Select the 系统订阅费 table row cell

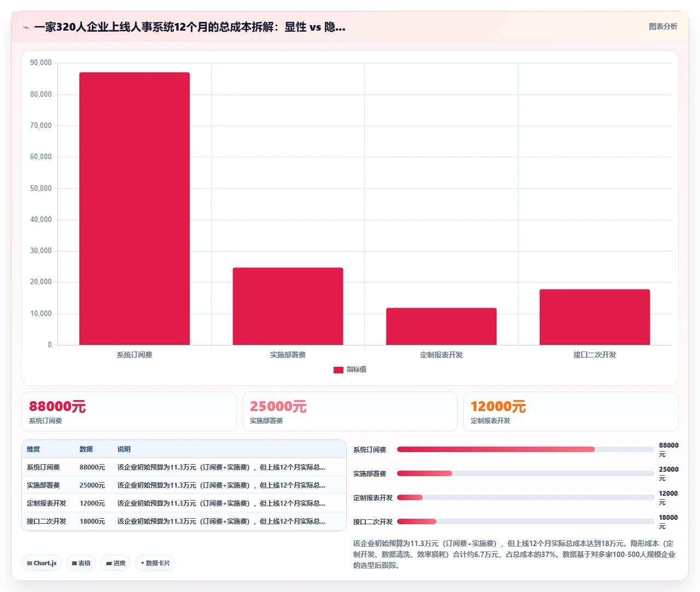tap(43, 467)
